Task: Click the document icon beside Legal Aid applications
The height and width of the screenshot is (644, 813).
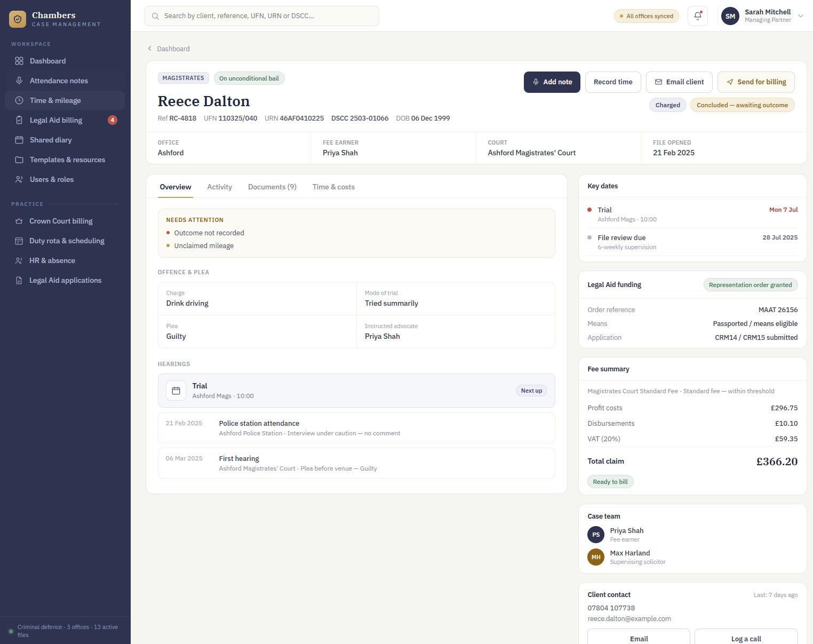Action: (19, 280)
